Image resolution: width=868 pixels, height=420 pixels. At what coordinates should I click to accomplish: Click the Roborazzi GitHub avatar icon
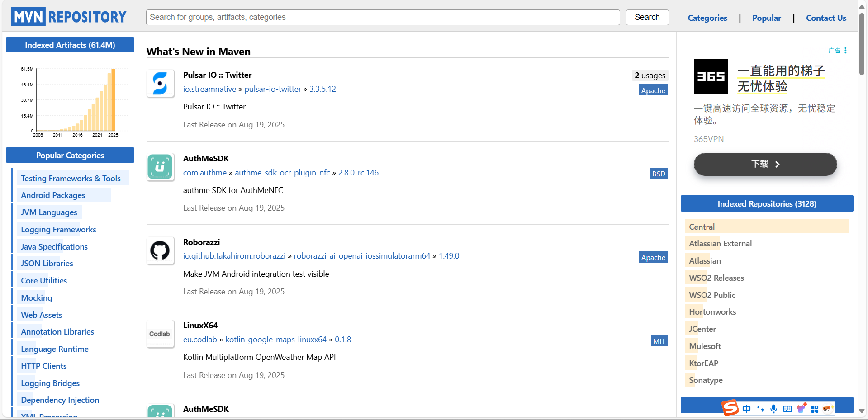coord(160,250)
